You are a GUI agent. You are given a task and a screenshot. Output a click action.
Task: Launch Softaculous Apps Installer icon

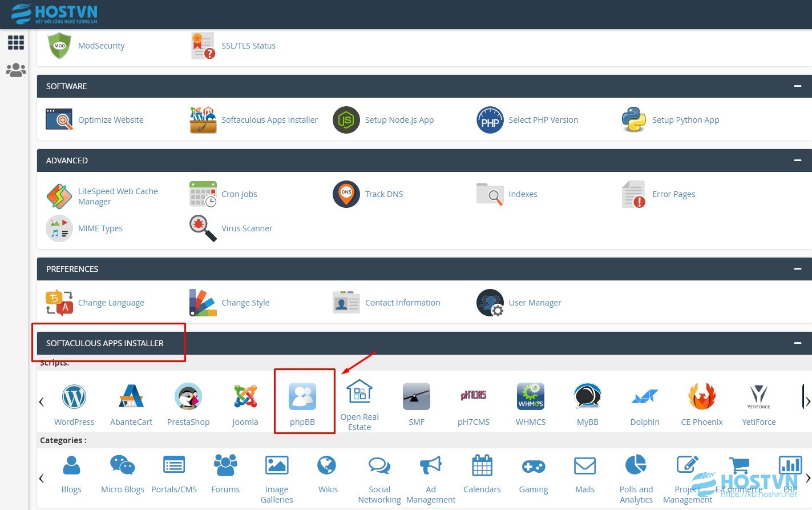203,120
